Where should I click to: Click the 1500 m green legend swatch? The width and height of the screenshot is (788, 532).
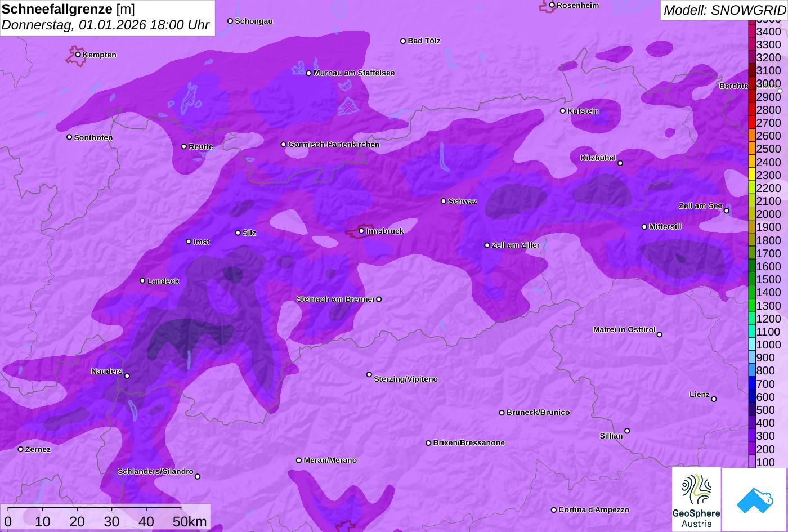[752, 279]
